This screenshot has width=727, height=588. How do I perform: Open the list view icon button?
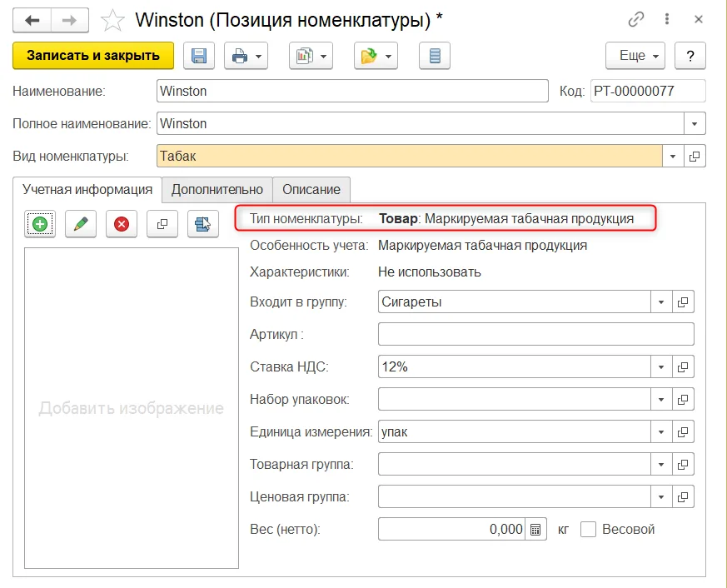click(435, 56)
